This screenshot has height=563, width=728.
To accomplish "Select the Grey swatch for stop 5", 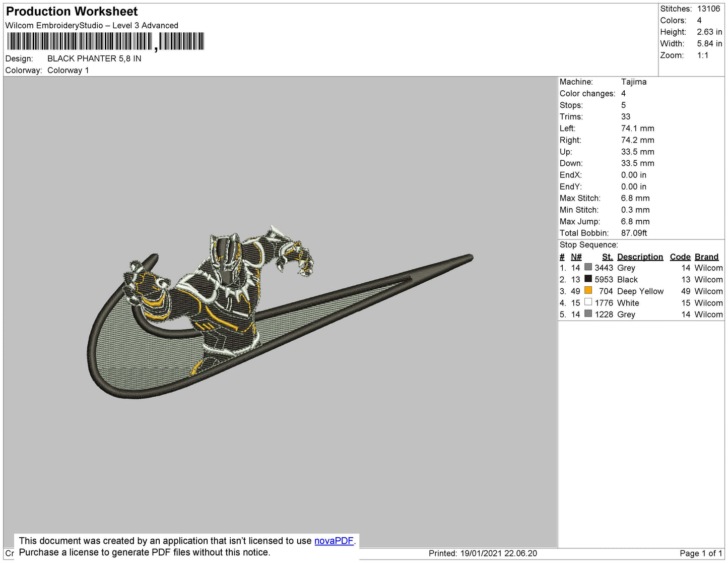I will tap(588, 314).
